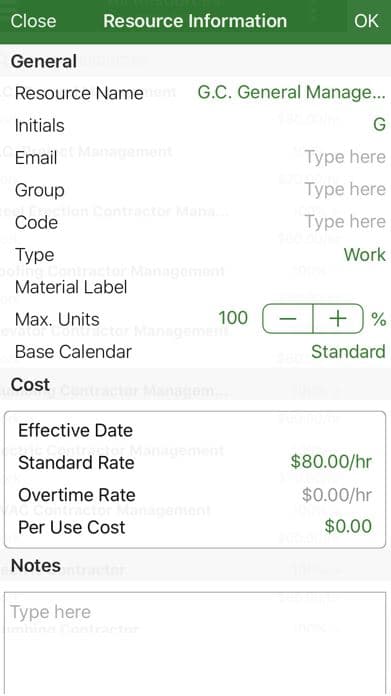Tap the Code Type here field
The image size is (391, 696).
[x=345, y=222]
